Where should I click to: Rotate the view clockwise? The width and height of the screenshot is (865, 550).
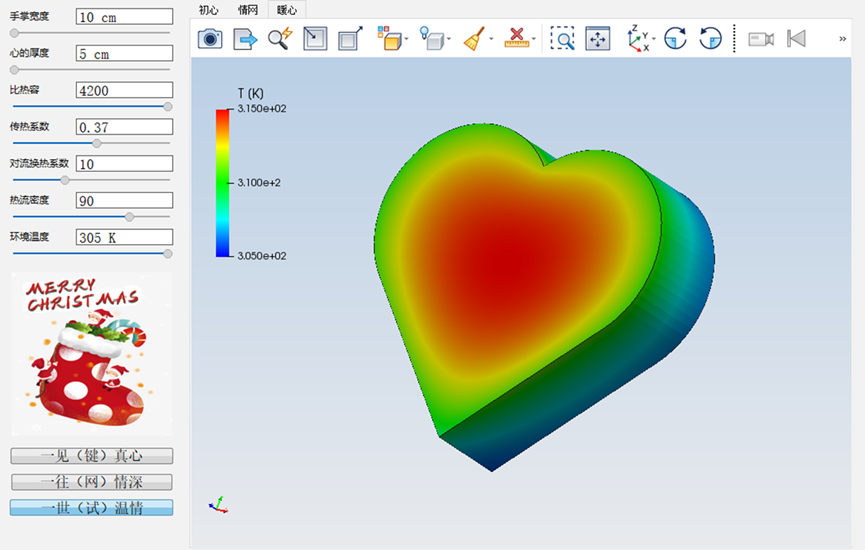click(x=676, y=39)
